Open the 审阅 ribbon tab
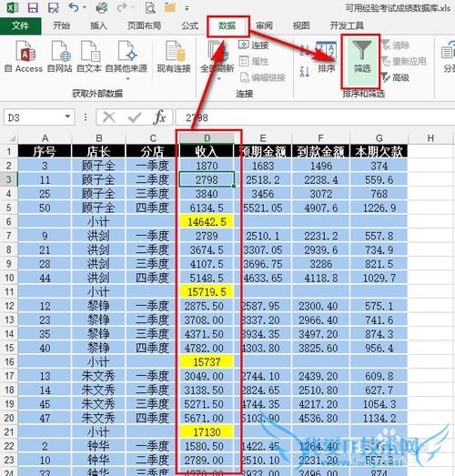Viewport: 455px width, 476px height. (x=264, y=25)
